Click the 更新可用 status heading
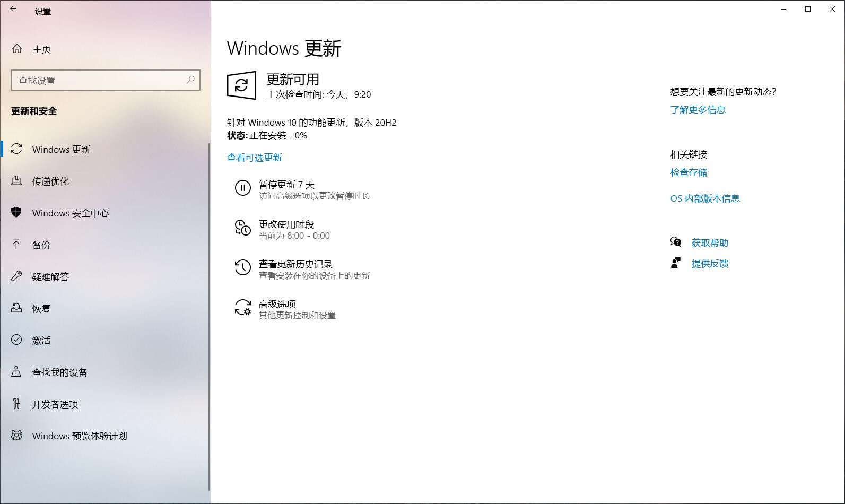This screenshot has height=504, width=845. 293,80
